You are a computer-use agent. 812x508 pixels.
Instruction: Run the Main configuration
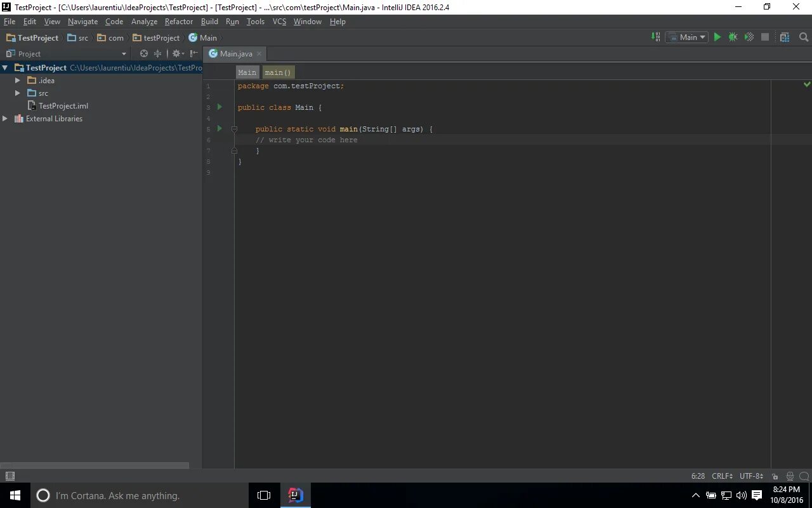point(717,37)
